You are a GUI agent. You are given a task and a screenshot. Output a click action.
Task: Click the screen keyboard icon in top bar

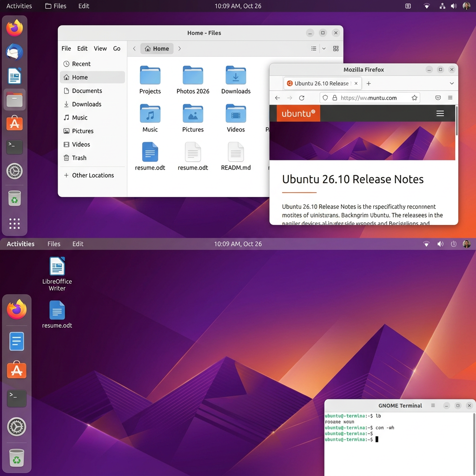[408, 6]
